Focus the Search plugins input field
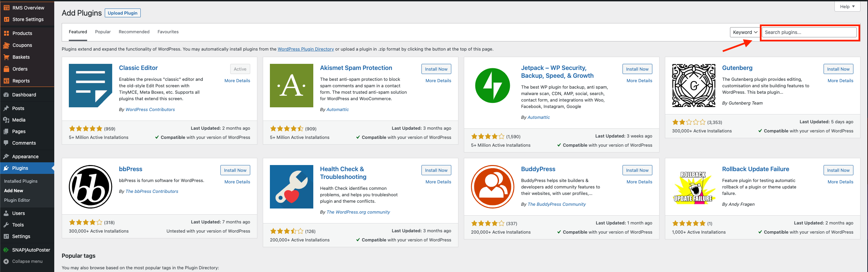Viewport: 868px width, 272px height. click(x=809, y=32)
